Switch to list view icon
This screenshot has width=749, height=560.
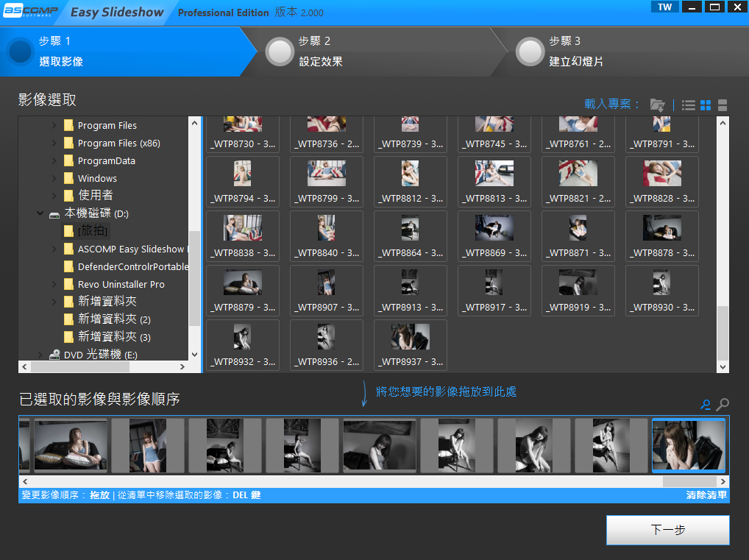(x=689, y=105)
